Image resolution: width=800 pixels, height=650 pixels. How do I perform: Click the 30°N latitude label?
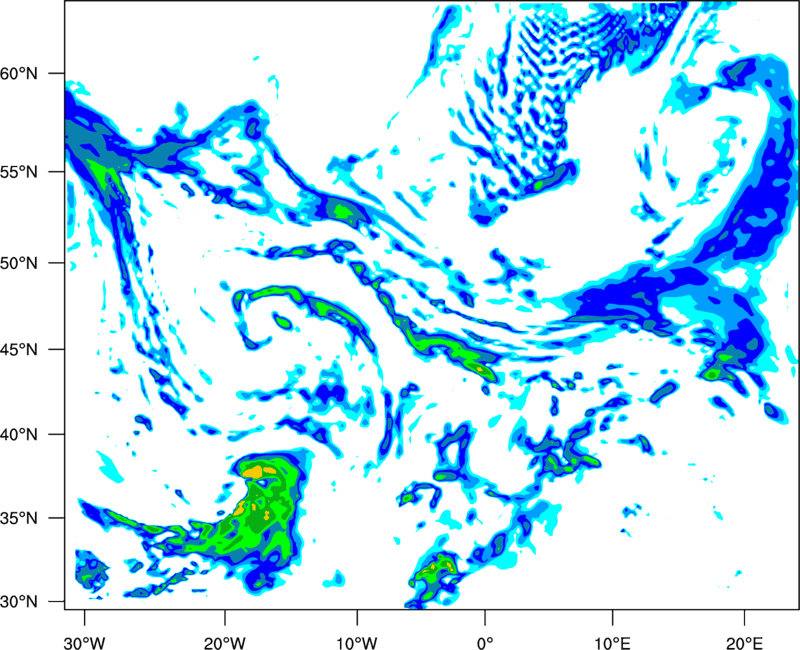coord(19,602)
